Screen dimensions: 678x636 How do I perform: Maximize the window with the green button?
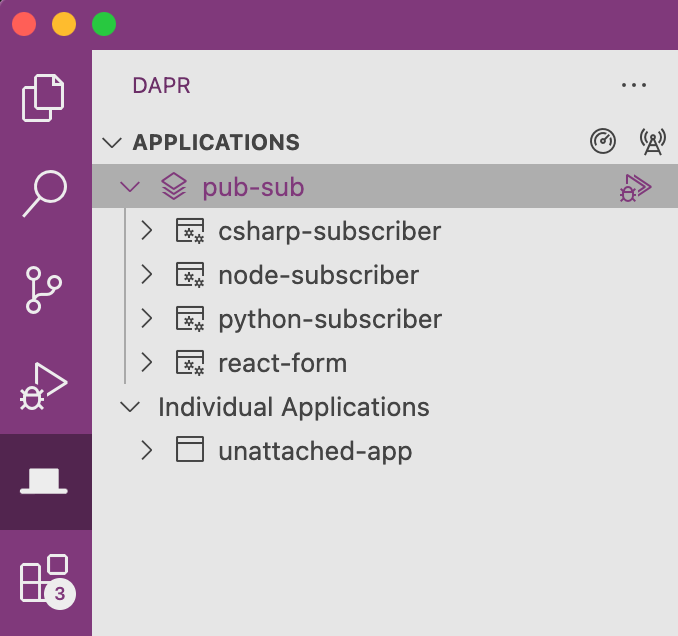pos(104,24)
